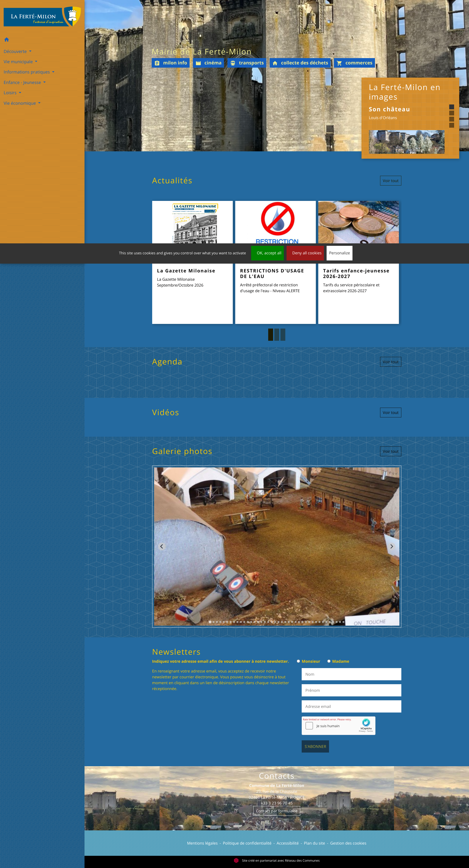Image resolution: width=469 pixels, height=868 pixels.
Task: Click the shopping cart icon on commerces
Action: pos(339,63)
